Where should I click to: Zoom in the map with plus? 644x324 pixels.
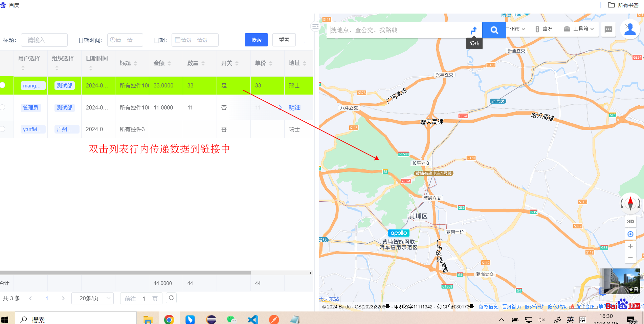tap(630, 246)
